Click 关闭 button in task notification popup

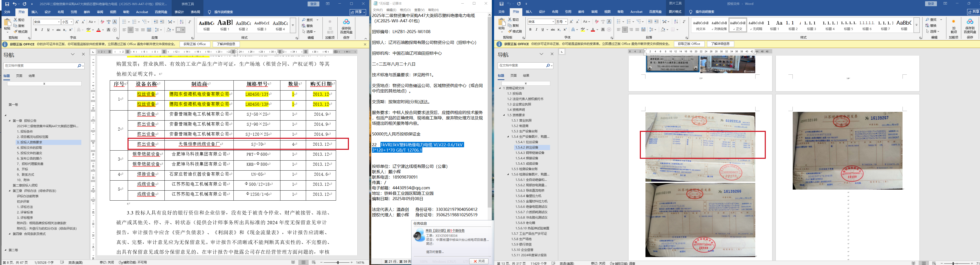(x=479, y=261)
